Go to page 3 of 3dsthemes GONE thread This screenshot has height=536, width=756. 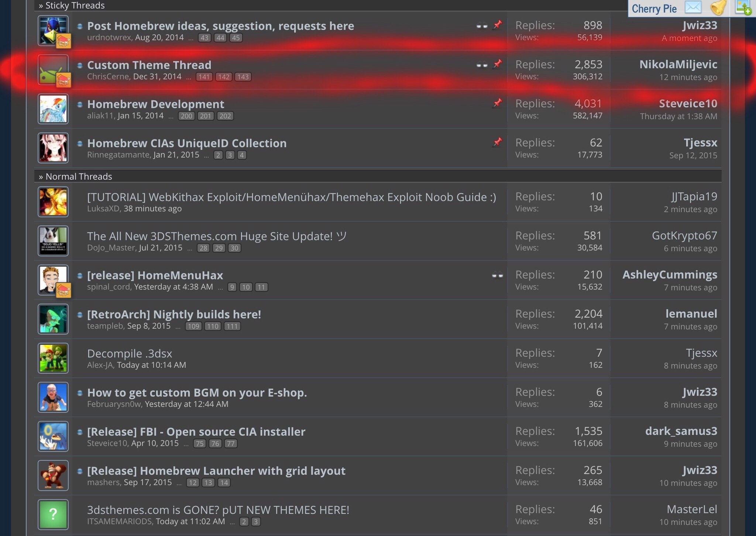(256, 522)
